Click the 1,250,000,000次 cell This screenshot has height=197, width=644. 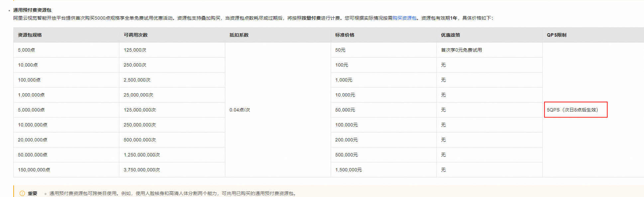pos(172,155)
